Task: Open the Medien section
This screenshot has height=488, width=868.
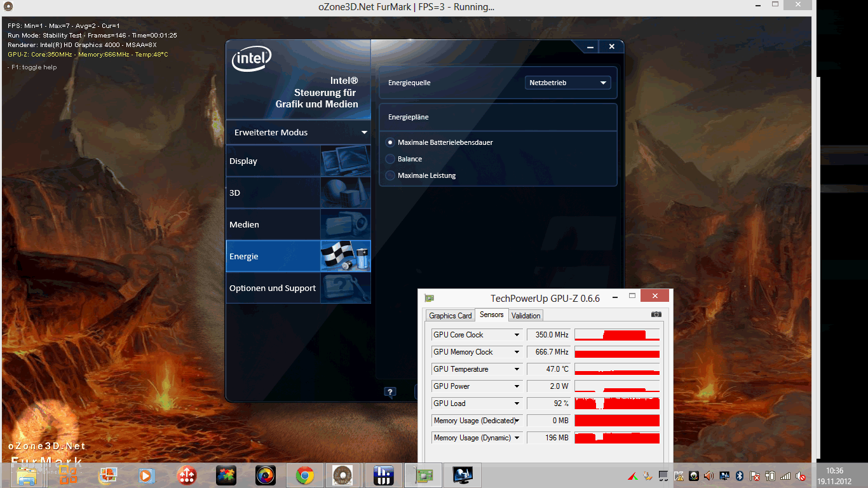Action: pos(298,224)
